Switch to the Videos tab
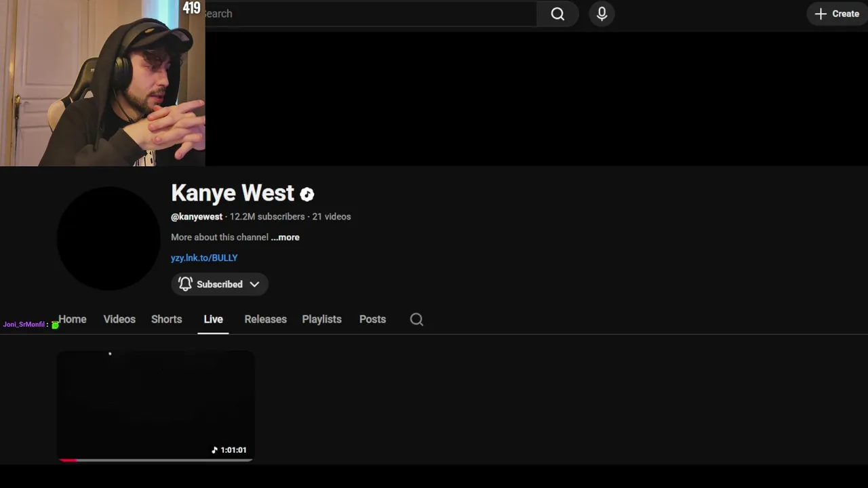Viewport: 868px width, 488px height. (x=119, y=319)
